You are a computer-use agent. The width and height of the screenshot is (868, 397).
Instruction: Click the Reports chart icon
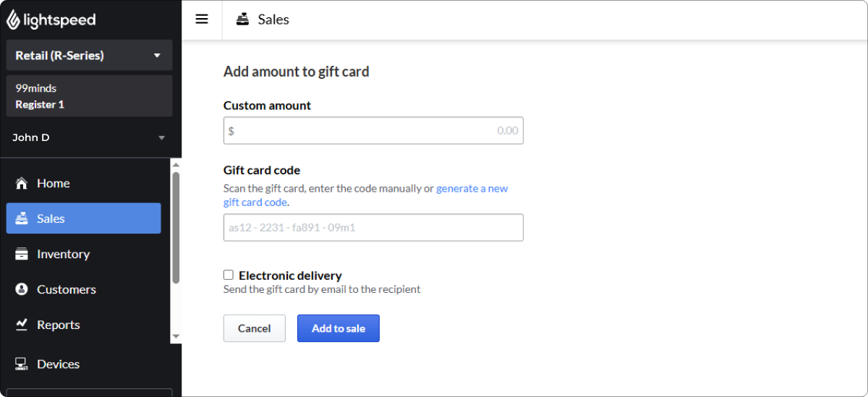pos(22,325)
